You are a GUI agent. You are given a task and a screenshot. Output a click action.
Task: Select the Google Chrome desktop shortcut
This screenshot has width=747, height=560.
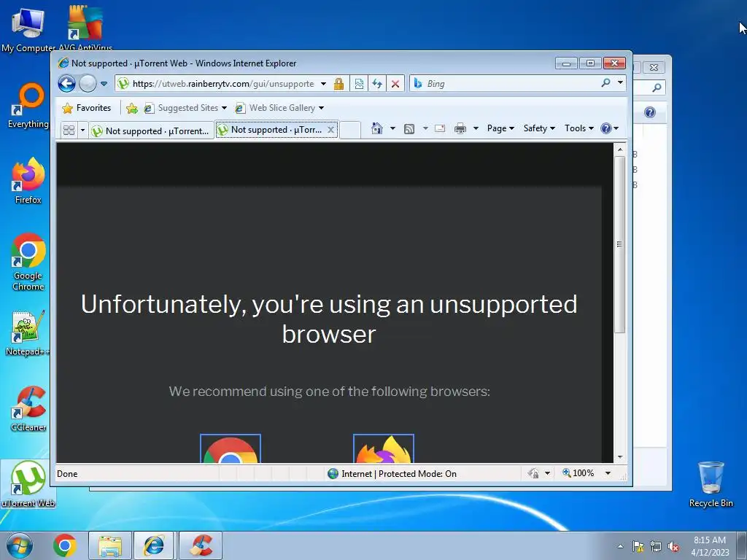click(x=28, y=262)
